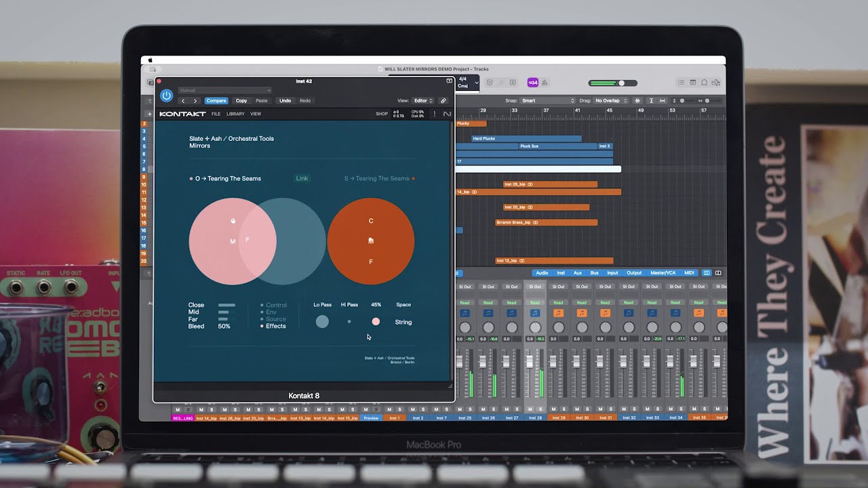The width and height of the screenshot is (868, 488).
Task: Toggle the waveform zoom icon
Action: (x=637, y=101)
